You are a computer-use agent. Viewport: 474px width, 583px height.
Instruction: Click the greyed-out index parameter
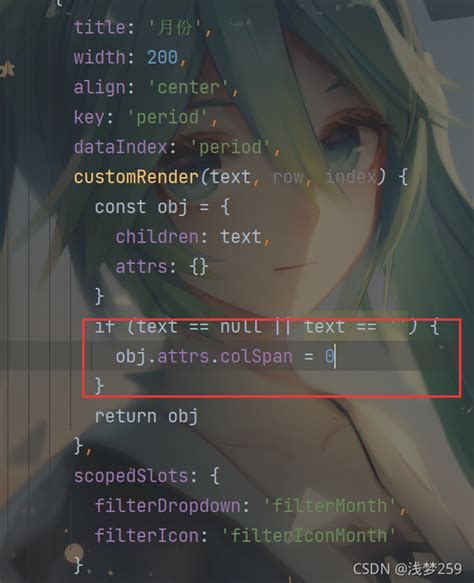(351, 177)
